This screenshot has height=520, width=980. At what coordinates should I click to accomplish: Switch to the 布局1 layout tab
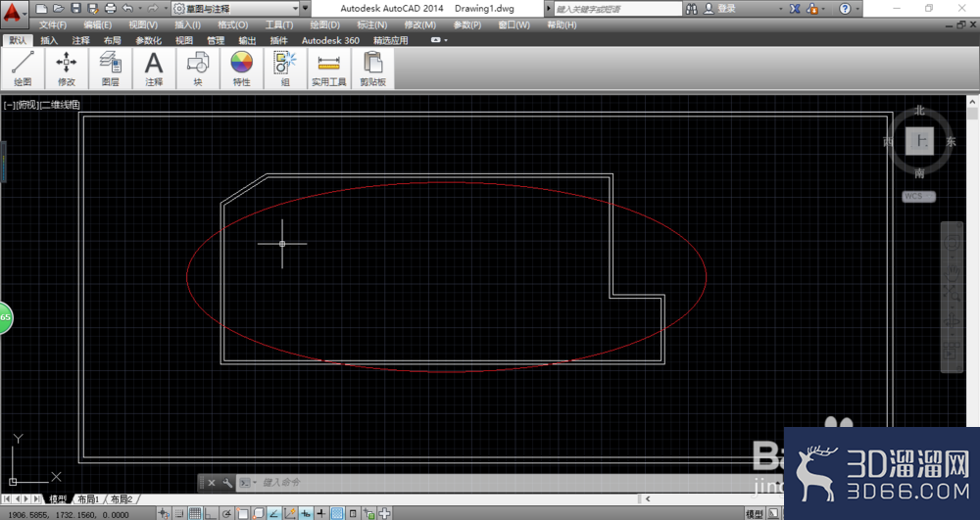[x=89, y=498]
